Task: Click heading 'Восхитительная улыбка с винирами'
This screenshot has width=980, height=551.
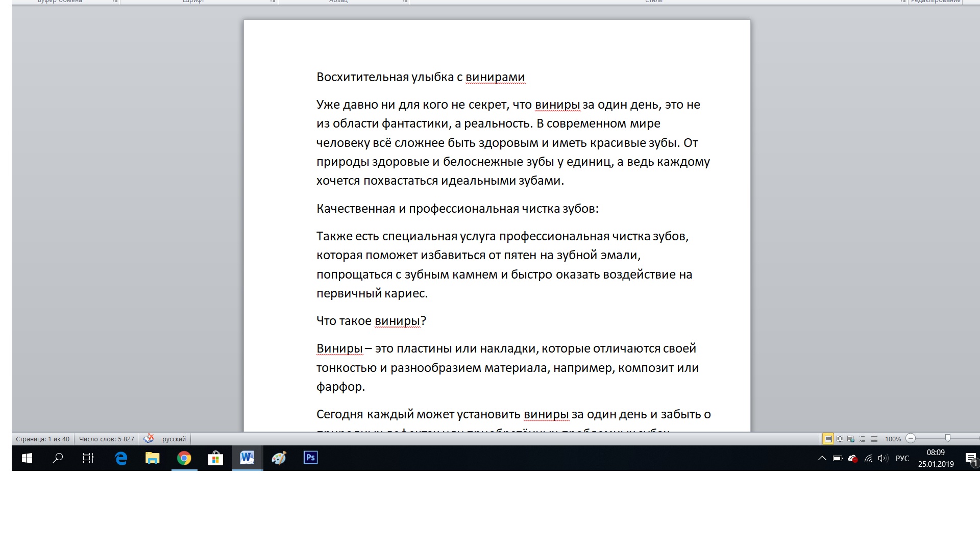Action: [421, 77]
